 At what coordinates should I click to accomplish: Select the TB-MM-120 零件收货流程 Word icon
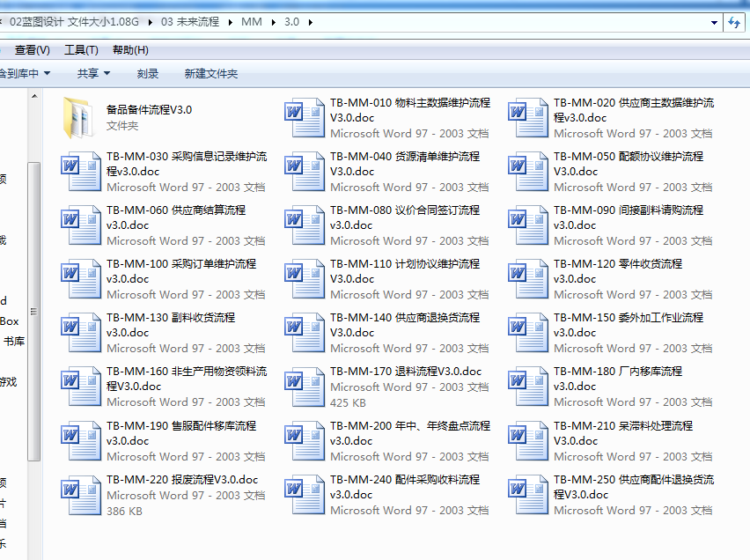[x=528, y=278]
